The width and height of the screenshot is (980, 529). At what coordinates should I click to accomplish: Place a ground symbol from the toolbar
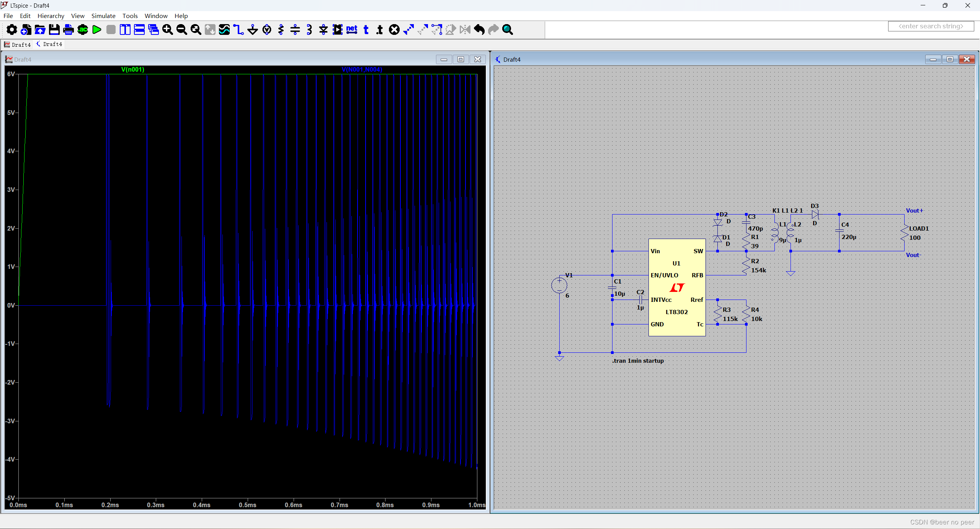(x=253, y=29)
